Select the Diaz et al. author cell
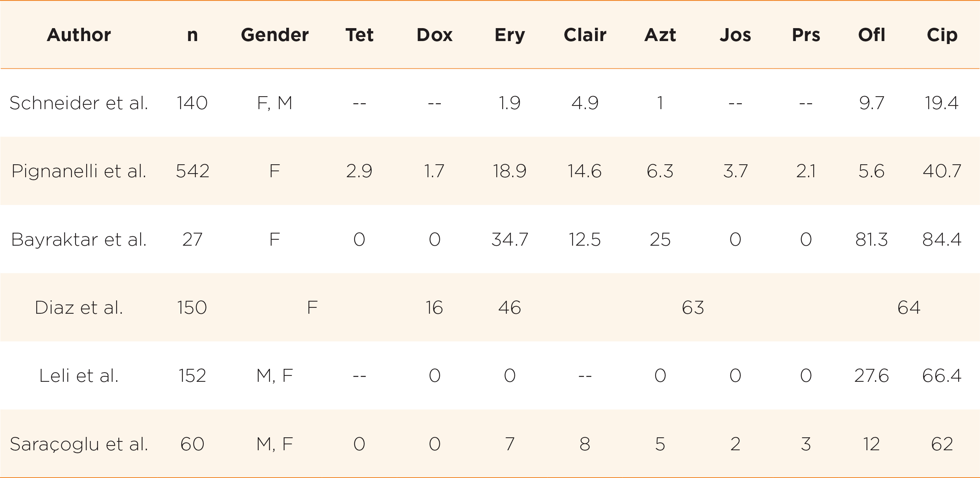Viewport: 980px width, 478px height. click(x=79, y=307)
